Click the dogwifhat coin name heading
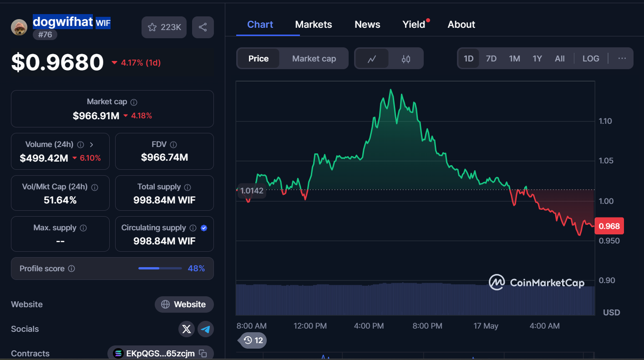 [x=63, y=21]
